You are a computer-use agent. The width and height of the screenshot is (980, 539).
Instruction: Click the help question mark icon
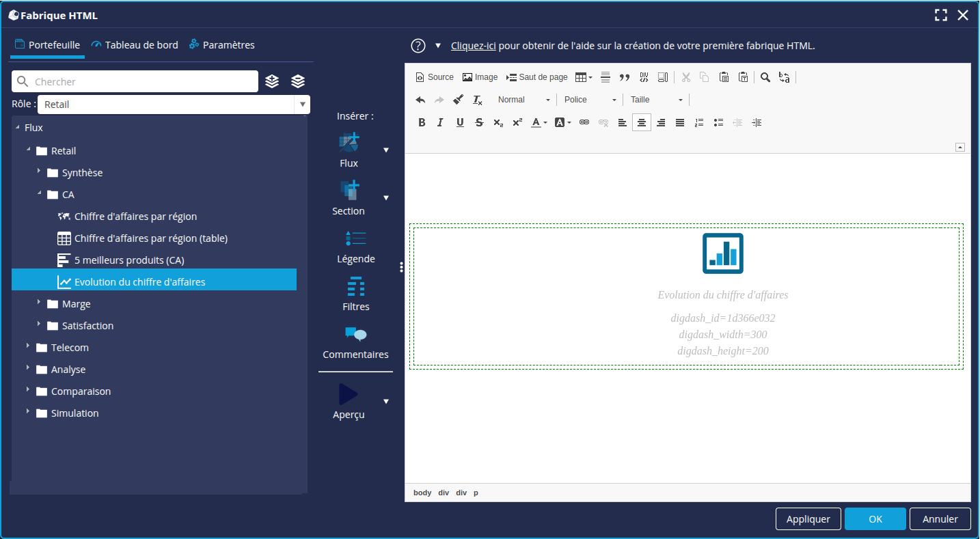pyautogui.click(x=418, y=46)
